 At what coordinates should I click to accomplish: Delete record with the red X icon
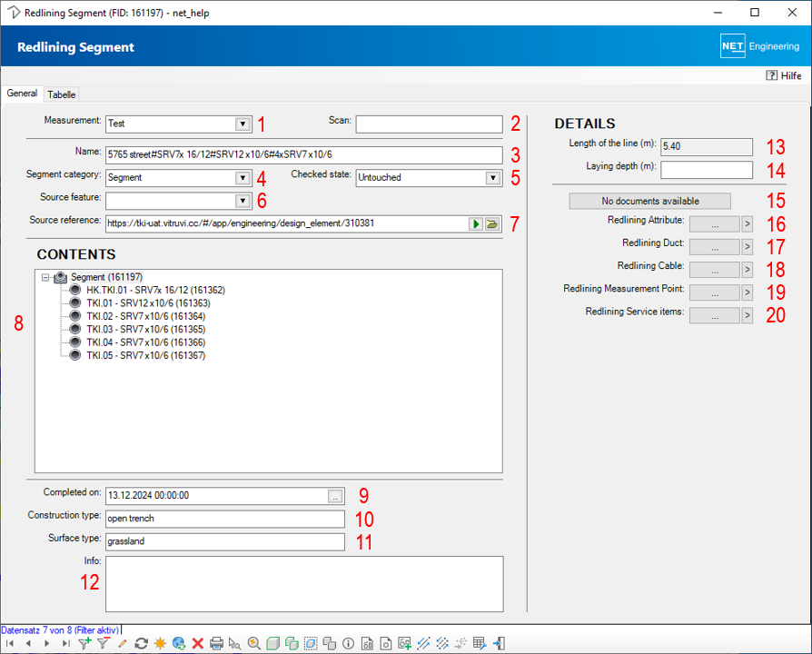(x=197, y=644)
